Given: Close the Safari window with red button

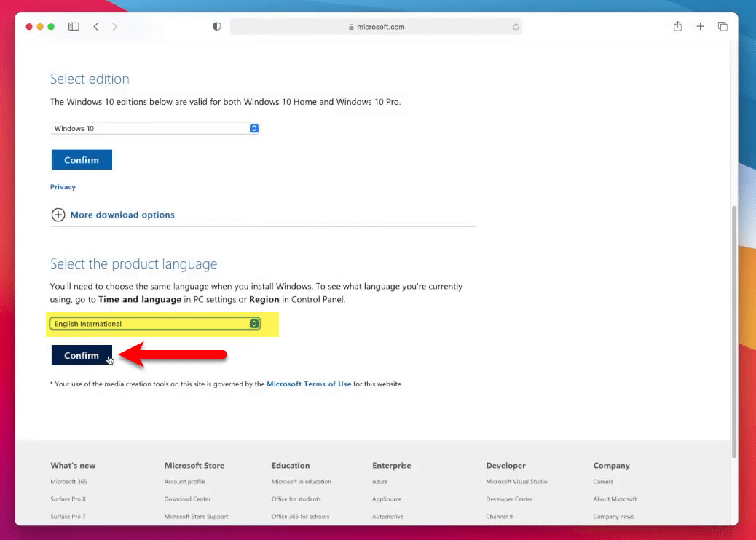Looking at the screenshot, I should point(29,26).
